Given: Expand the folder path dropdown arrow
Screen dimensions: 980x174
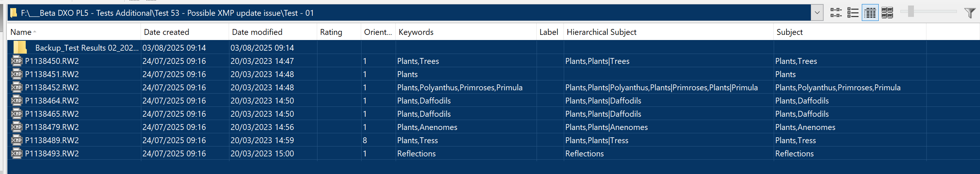Looking at the screenshot, I should pyautogui.click(x=817, y=13).
